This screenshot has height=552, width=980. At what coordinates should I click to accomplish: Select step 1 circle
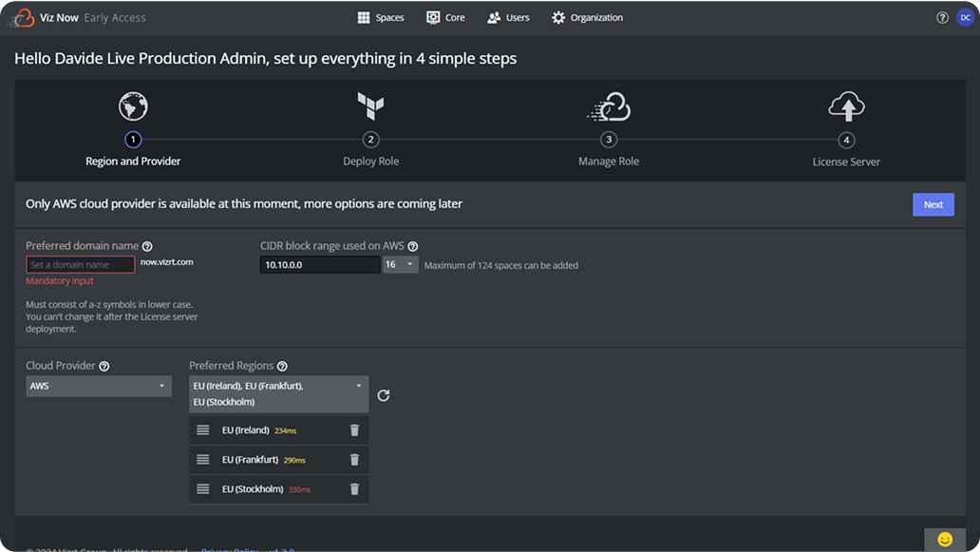133,140
